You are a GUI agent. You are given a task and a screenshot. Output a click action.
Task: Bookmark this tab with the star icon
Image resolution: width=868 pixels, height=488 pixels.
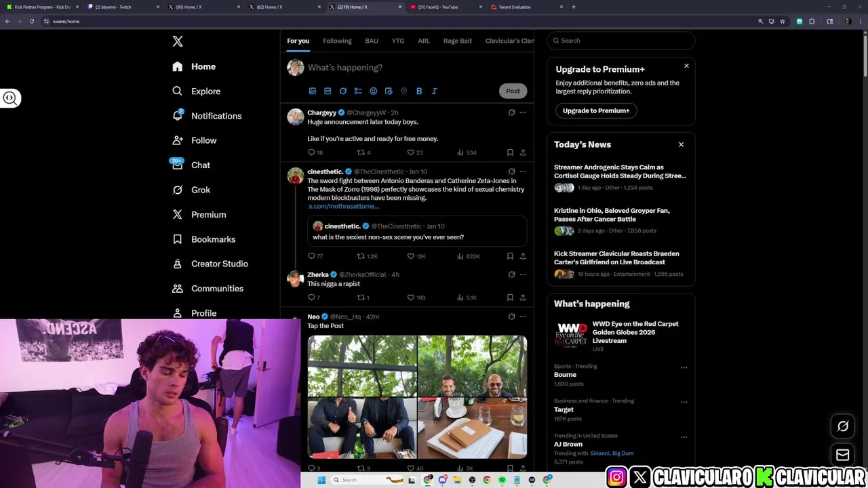783,21
